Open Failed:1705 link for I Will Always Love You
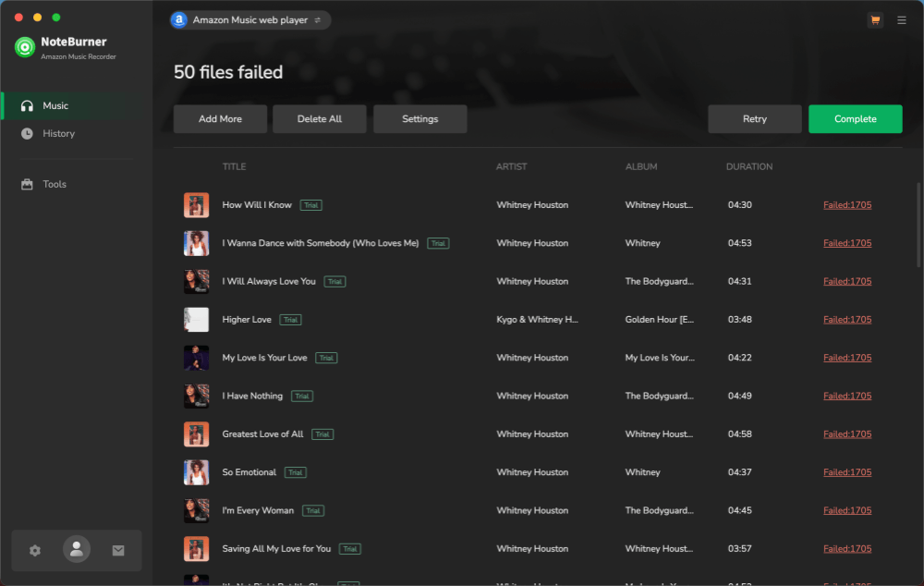This screenshot has height=586, width=924. pos(846,281)
